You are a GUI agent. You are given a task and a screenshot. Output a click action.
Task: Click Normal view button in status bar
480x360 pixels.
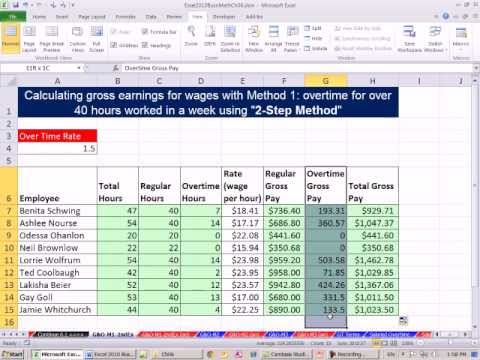[x=377, y=343]
